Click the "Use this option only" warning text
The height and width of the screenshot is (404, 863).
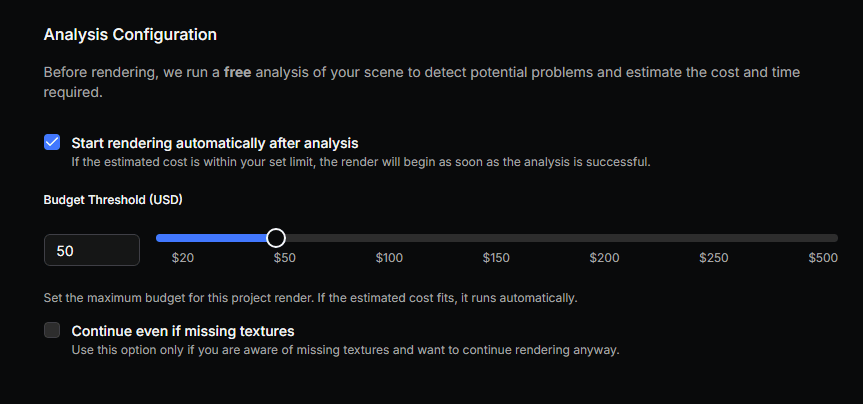[345, 350]
